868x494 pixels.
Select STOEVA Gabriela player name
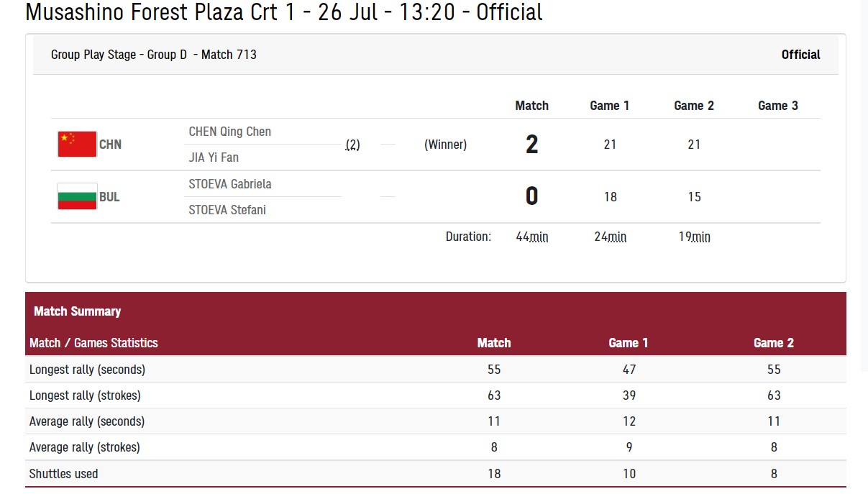click(x=230, y=184)
